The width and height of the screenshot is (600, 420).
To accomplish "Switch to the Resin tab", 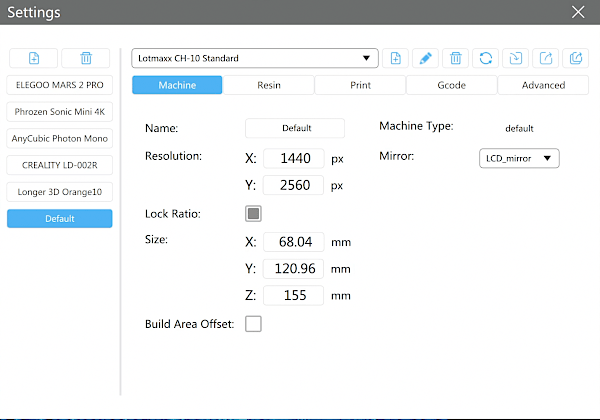I will [x=269, y=85].
